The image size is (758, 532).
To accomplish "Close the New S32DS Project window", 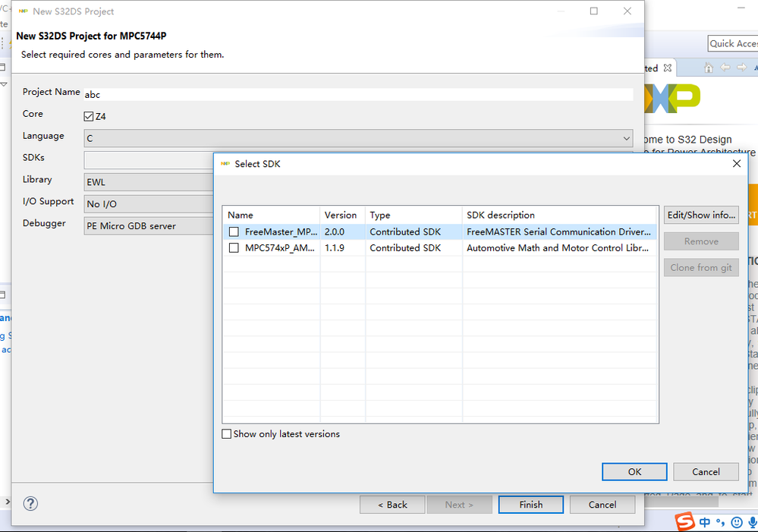I will point(627,11).
